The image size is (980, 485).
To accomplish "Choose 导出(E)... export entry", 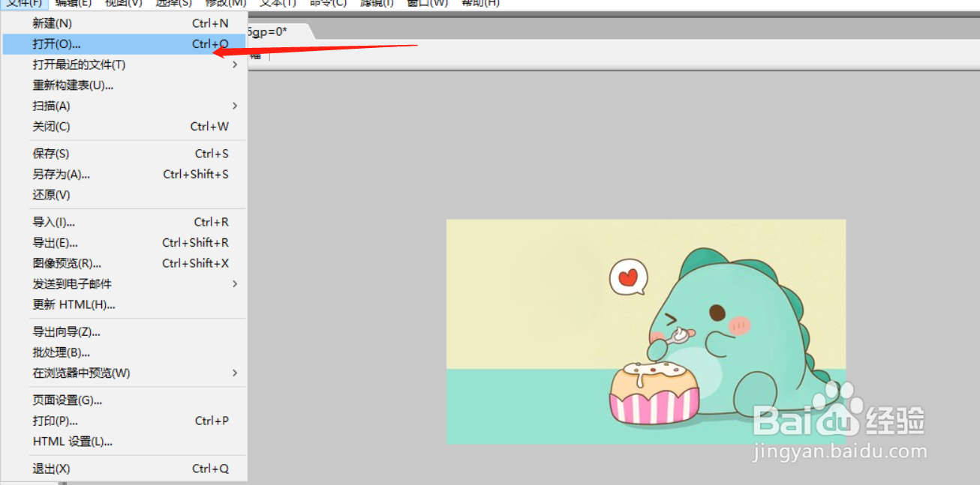I will [x=125, y=243].
